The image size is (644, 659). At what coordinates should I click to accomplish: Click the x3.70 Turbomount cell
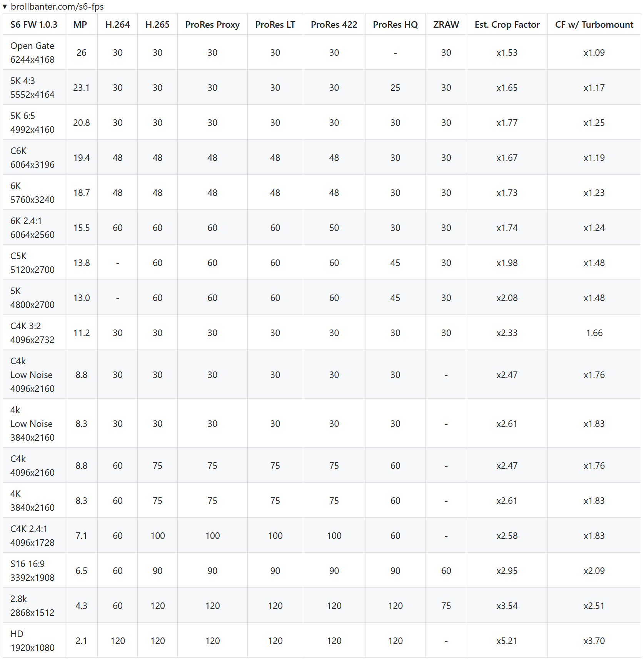point(594,641)
